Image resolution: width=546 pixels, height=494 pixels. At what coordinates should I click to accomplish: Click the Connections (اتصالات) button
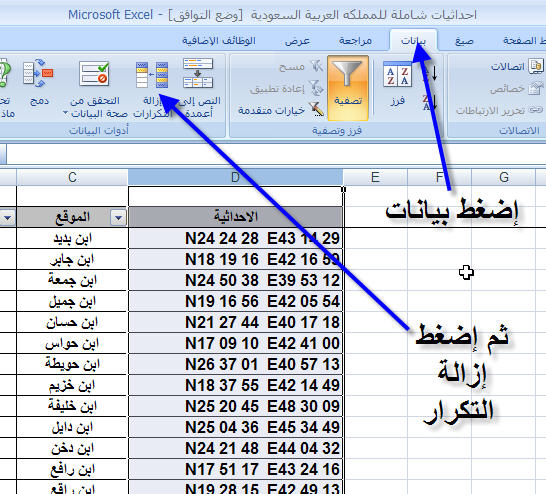517,66
